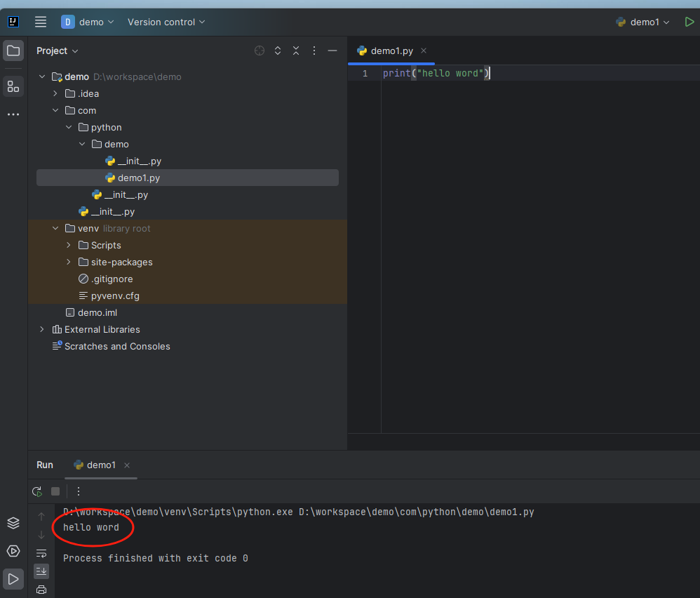700x598 pixels.
Task: Click the Select Opened File crosshair icon
Action: pos(260,51)
